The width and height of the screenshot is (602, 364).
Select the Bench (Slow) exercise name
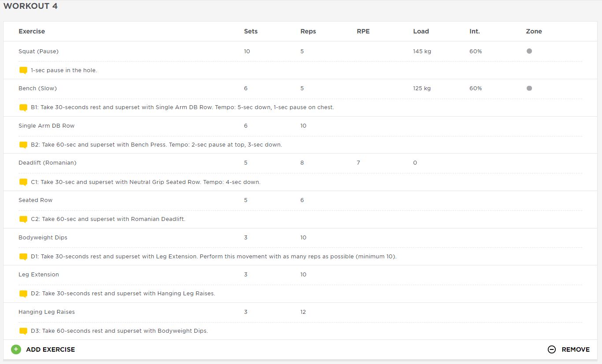pos(37,88)
